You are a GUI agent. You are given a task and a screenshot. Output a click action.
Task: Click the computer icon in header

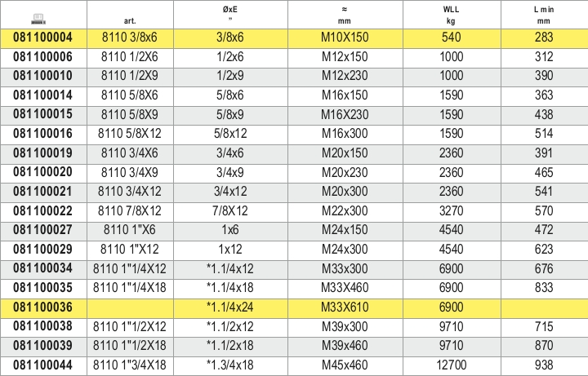[x=38, y=19]
